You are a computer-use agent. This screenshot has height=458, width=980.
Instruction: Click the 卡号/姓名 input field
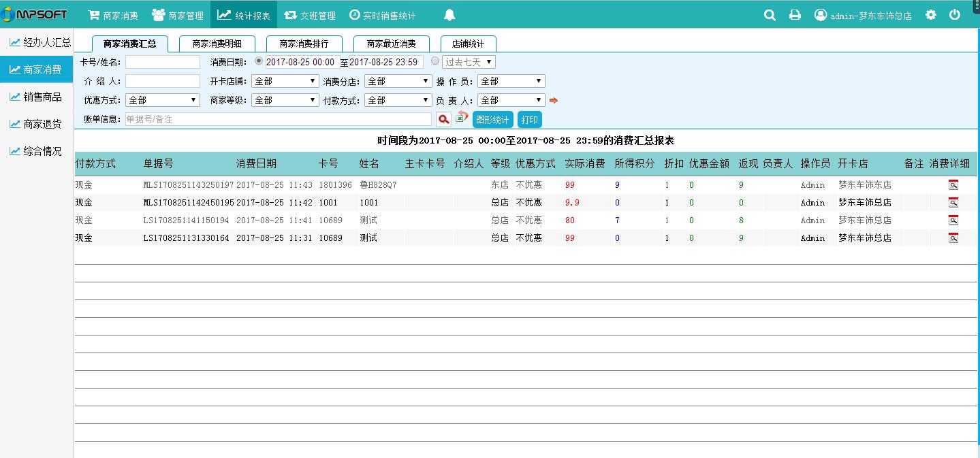pos(163,62)
